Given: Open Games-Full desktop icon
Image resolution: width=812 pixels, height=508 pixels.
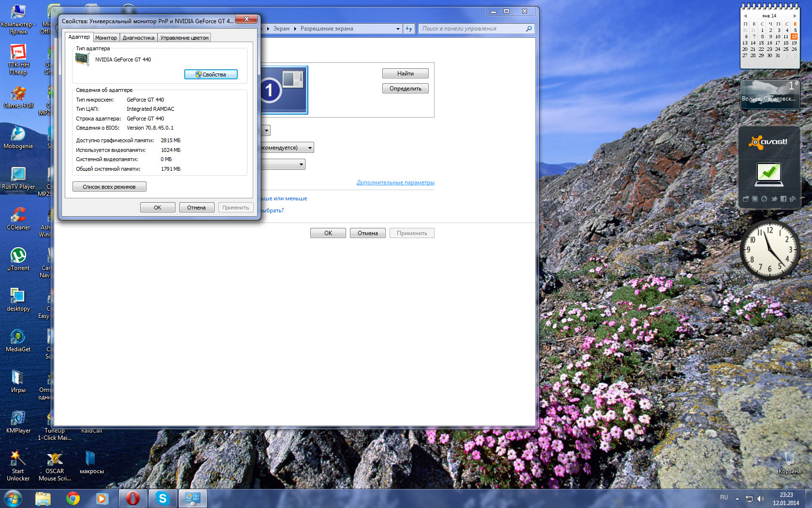Looking at the screenshot, I should click(18, 97).
